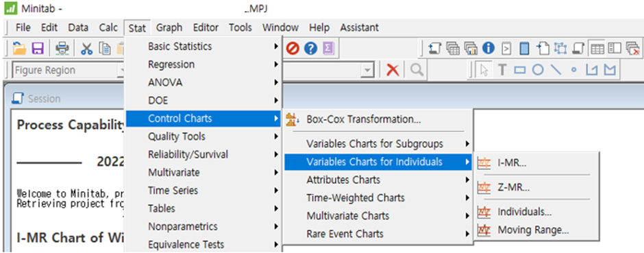Open the Editor menu
The height and width of the screenshot is (253, 644).
206,28
